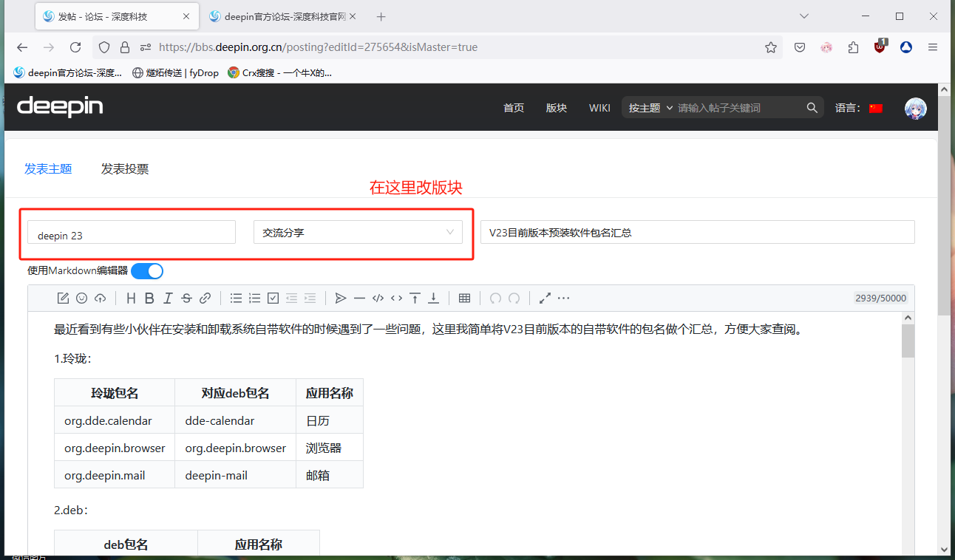The height and width of the screenshot is (560, 955).
Task: Open the editor's more options ellipsis
Action: [x=563, y=298]
